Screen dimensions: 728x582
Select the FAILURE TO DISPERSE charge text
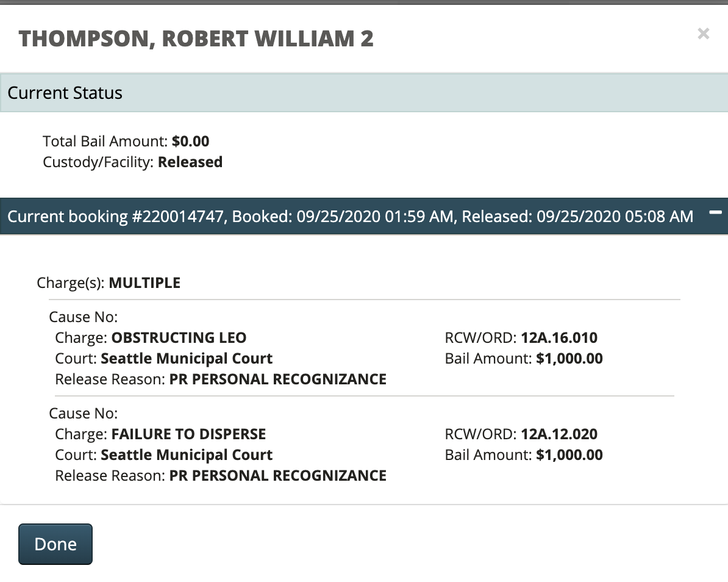pos(188,434)
